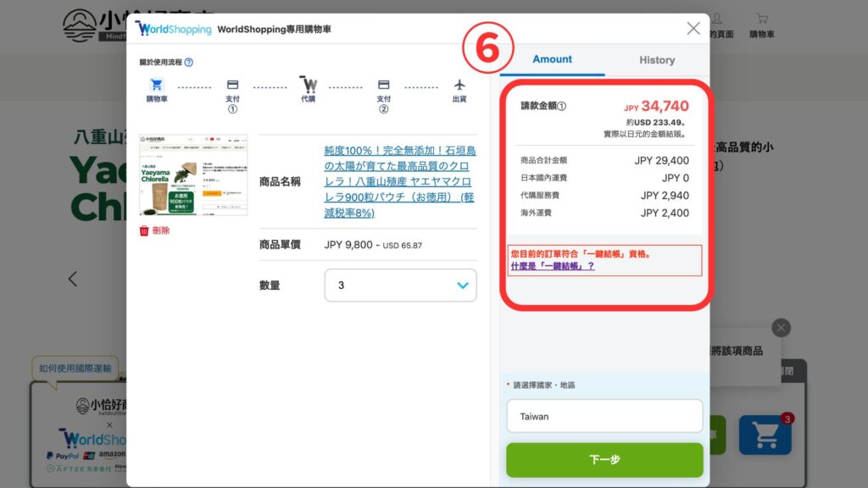
Task: Switch to the History tab
Action: click(x=657, y=60)
